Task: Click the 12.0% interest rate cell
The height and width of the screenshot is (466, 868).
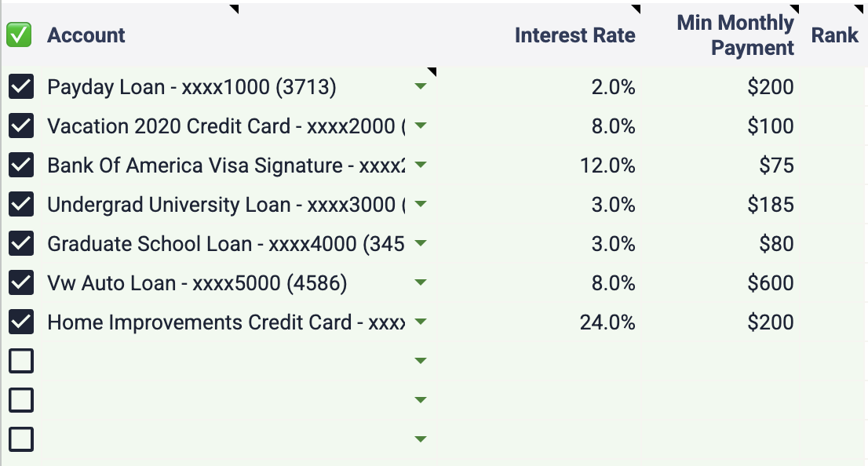Action: (607, 166)
